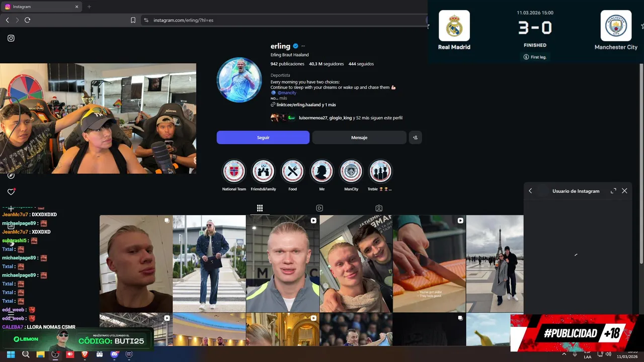Open Discord from taskbar
This screenshot has width=644, height=362.
114,354
